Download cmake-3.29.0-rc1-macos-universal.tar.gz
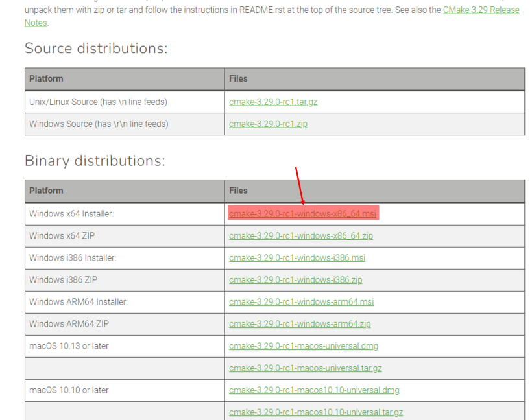The image size is (532, 420). 306,368
